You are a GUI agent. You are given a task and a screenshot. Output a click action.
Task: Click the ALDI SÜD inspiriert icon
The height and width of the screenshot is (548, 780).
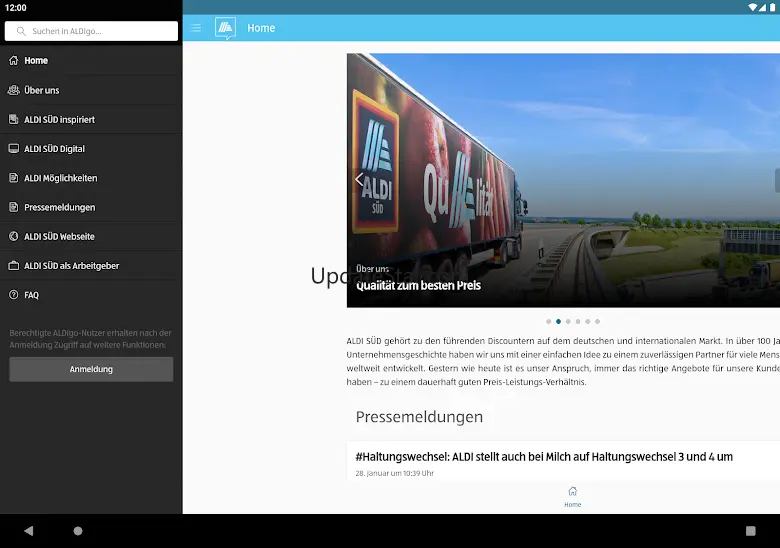point(14,119)
